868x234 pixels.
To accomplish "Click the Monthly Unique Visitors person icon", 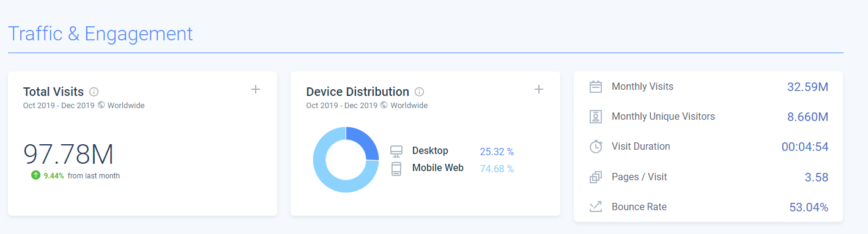I will [x=596, y=117].
